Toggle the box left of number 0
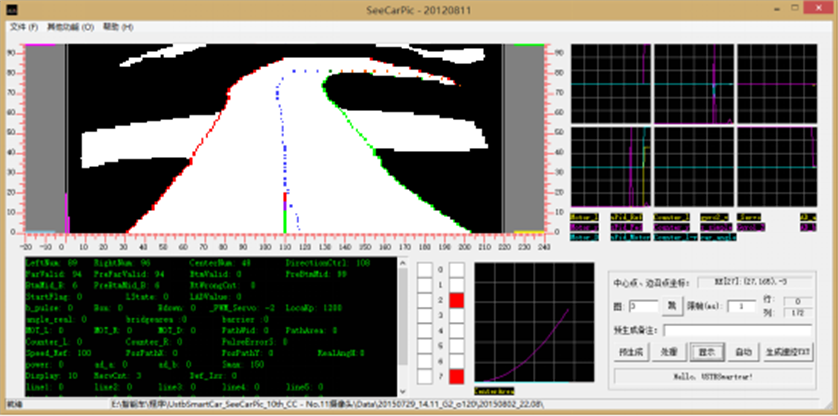838x416 pixels. pyautogui.click(x=424, y=270)
